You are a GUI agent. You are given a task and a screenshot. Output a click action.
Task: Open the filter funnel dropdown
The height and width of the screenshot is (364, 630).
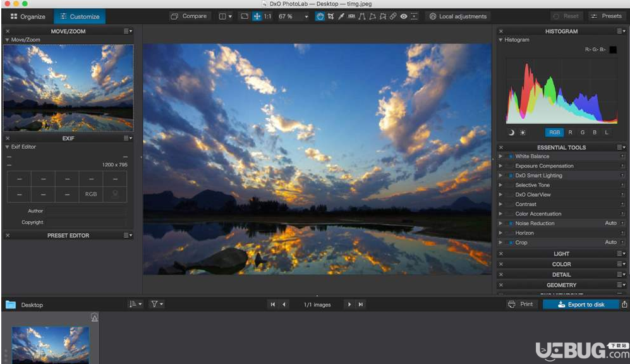point(157,304)
